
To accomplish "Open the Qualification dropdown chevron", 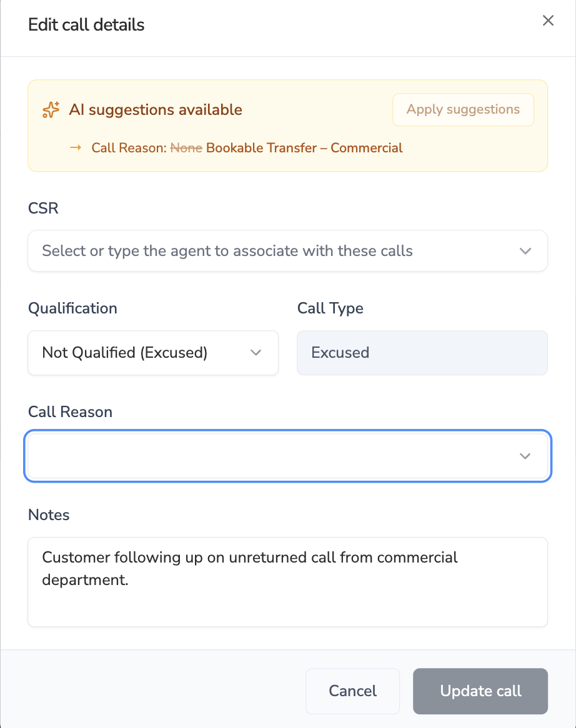I will point(256,353).
